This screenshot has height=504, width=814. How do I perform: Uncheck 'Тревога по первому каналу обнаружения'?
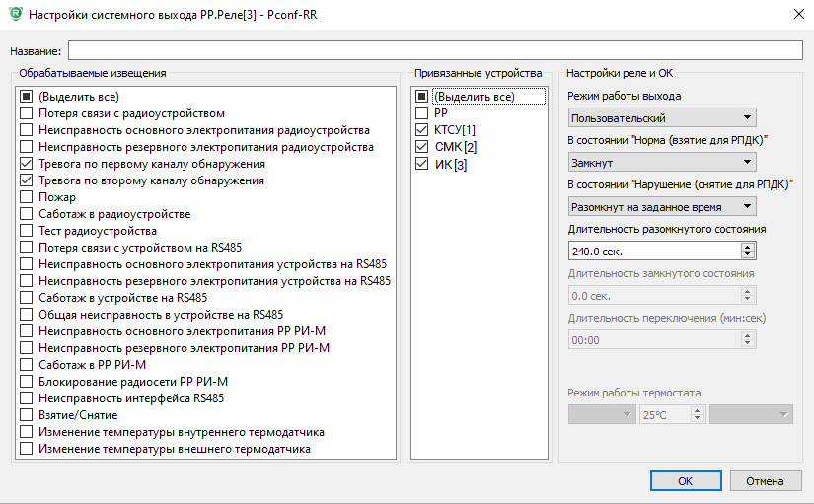coord(27,164)
